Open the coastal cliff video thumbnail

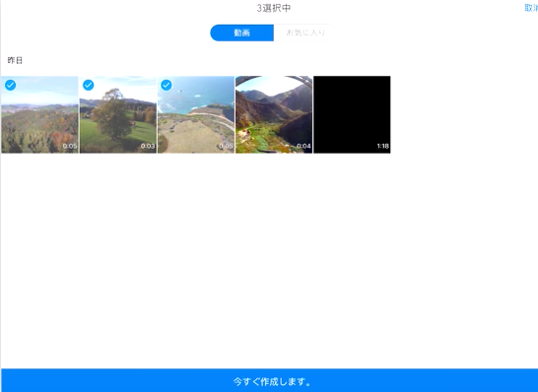pos(196,114)
